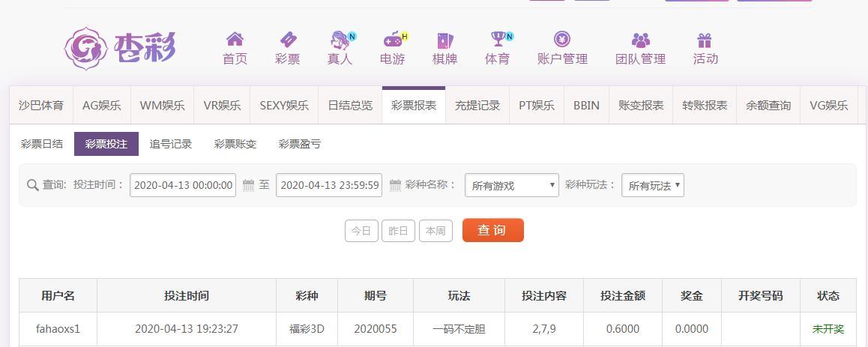
Task: Click the start time field 2020-04-13 00:00:00
Action: [x=183, y=185]
